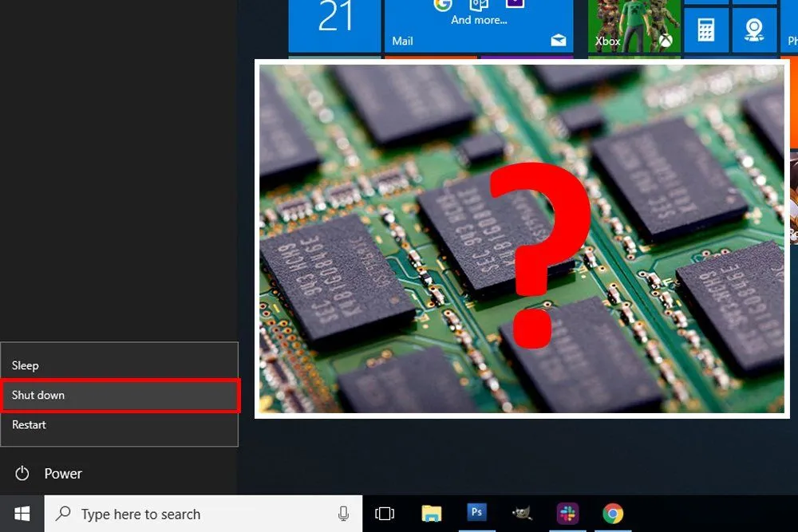Launch GIMP from the taskbar
Viewport: 798px width, 532px height.
point(522,513)
